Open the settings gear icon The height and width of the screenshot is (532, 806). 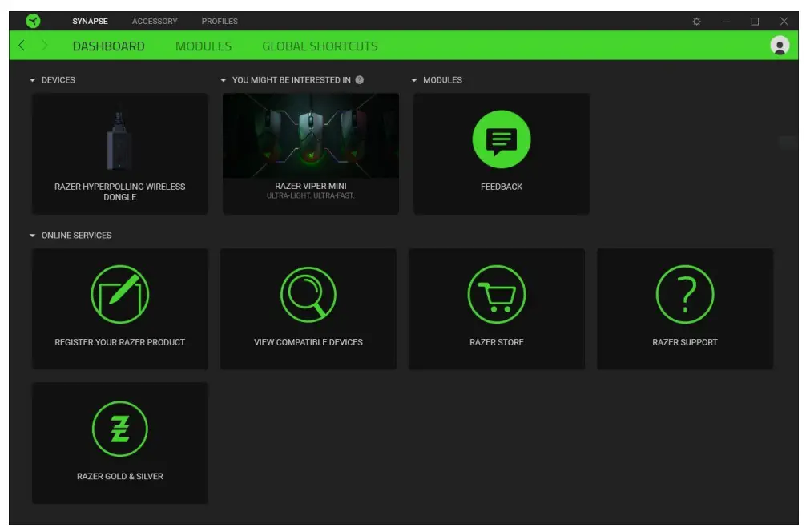[696, 22]
